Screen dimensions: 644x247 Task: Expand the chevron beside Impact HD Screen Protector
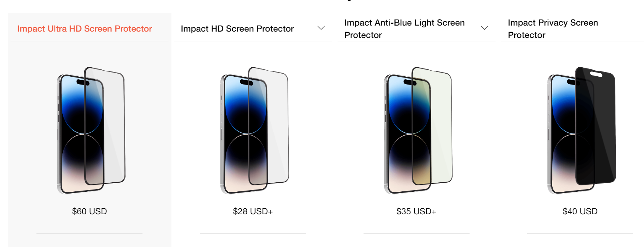pos(321,28)
